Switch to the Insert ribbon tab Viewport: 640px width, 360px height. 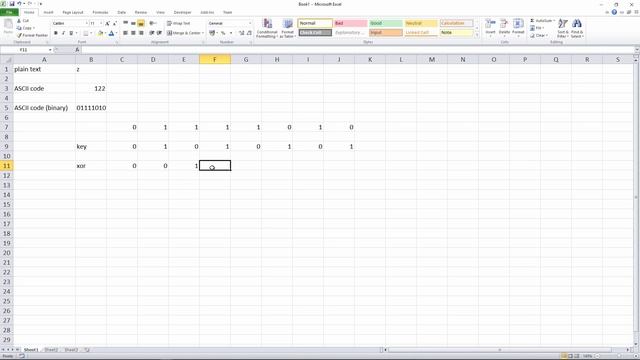[48, 12]
